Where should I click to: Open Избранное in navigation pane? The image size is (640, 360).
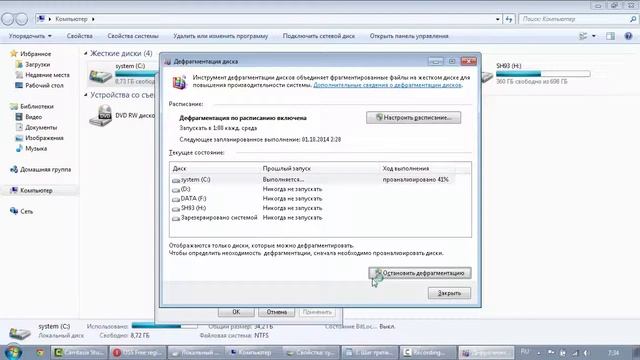pos(36,53)
